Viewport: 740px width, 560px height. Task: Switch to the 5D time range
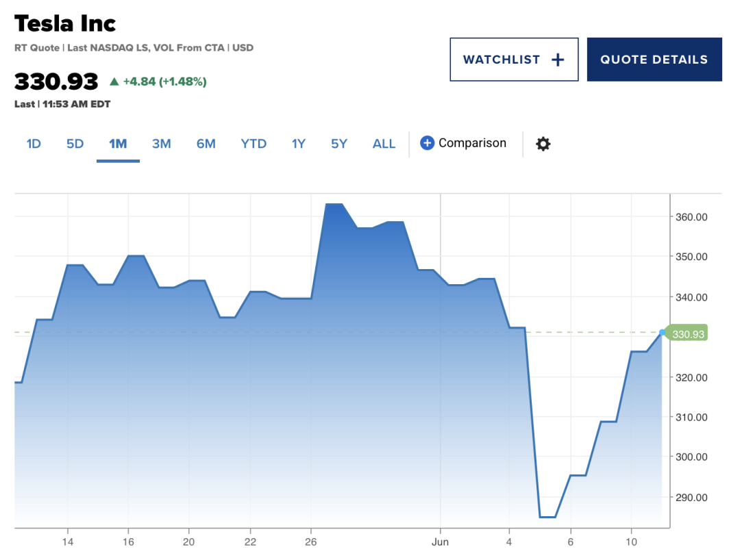(75, 144)
